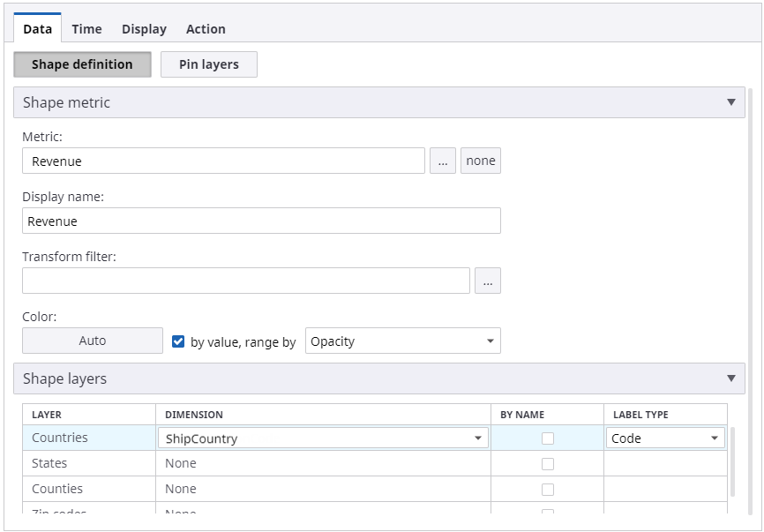Clear metric with the none button
This screenshot has width=764, height=532.
tap(481, 161)
